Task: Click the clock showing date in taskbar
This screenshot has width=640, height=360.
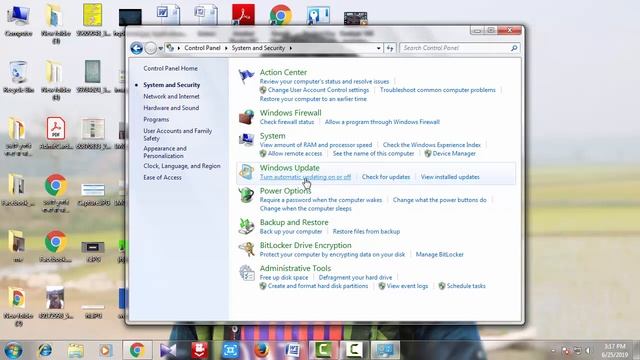Action: click(614, 350)
